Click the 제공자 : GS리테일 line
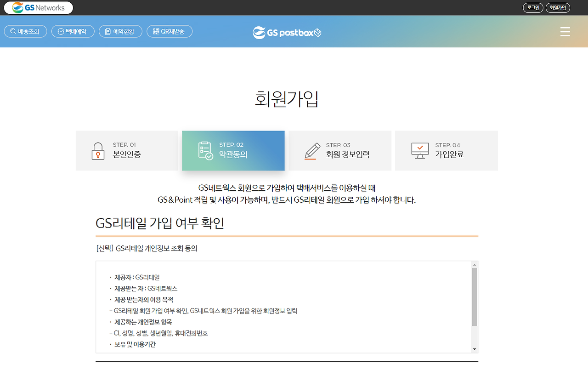The height and width of the screenshot is (370, 588). [135, 278]
